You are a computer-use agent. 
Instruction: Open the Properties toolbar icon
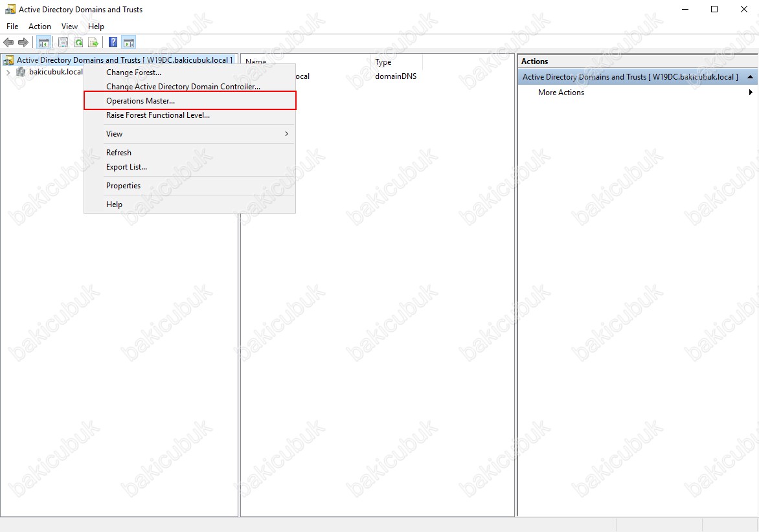[x=63, y=43]
